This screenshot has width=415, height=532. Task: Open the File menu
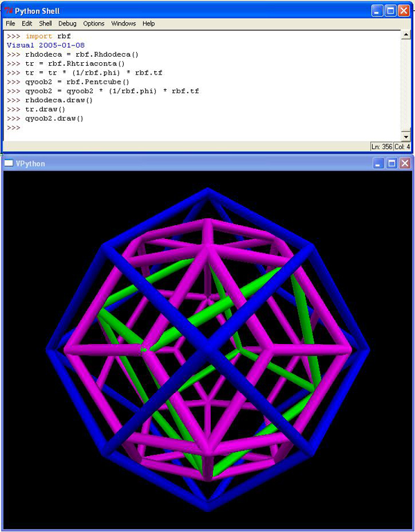pos(10,23)
